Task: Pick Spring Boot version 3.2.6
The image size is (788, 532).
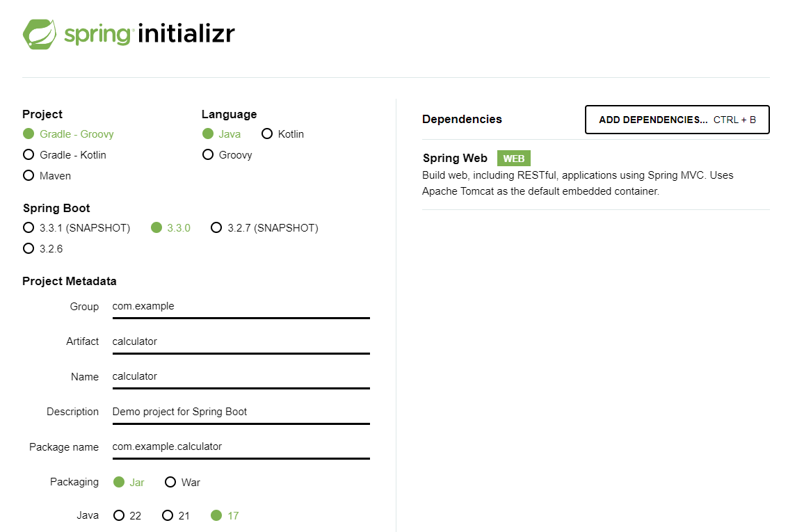Action: [43, 249]
